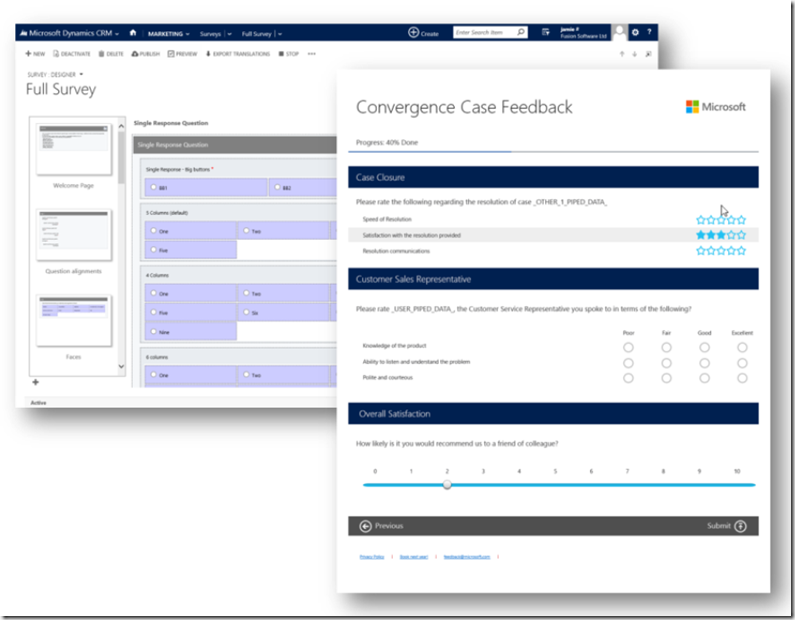Image resolution: width=795 pixels, height=620 pixels.
Task: Click the user avatar picture
Action: [620, 32]
